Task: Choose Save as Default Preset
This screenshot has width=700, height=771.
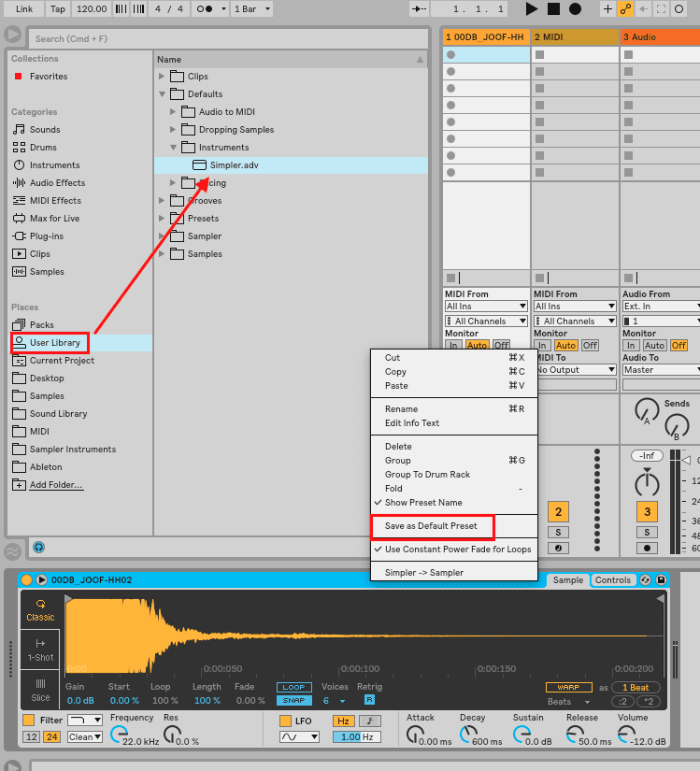Action: pyautogui.click(x=431, y=526)
